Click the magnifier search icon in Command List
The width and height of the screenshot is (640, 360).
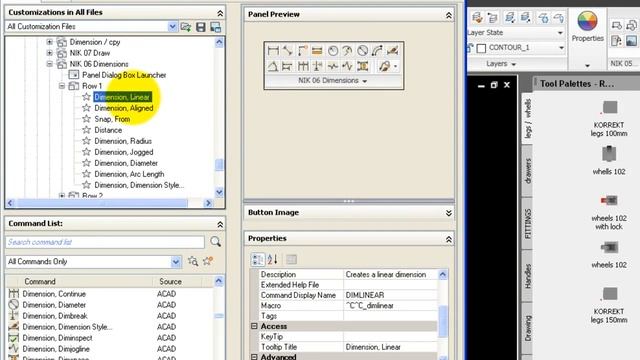pyautogui.click(x=216, y=242)
